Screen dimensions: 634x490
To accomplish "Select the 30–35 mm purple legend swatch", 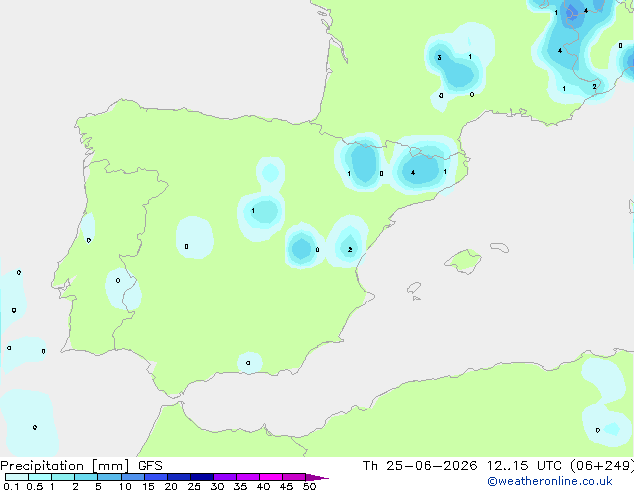I will (x=224, y=477).
